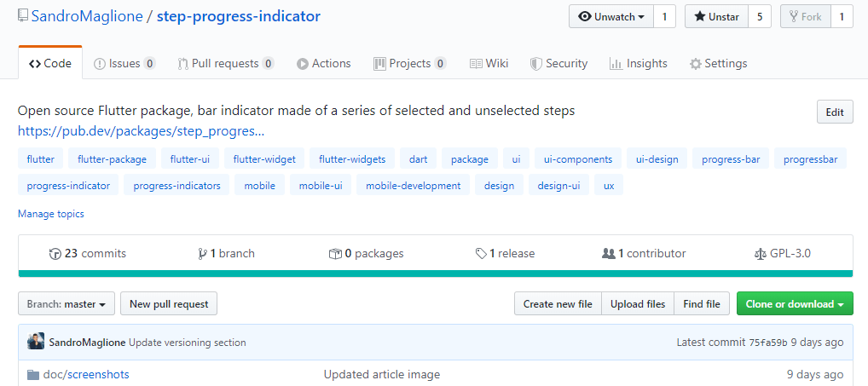Image resolution: width=868 pixels, height=386 pixels.
Task: Select the flutter-package topic tag
Action: coord(113,159)
